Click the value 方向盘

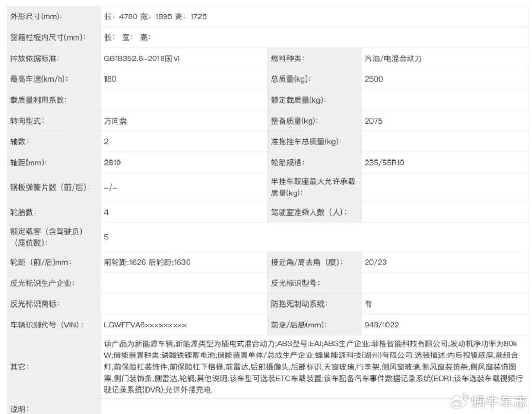click(115, 121)
